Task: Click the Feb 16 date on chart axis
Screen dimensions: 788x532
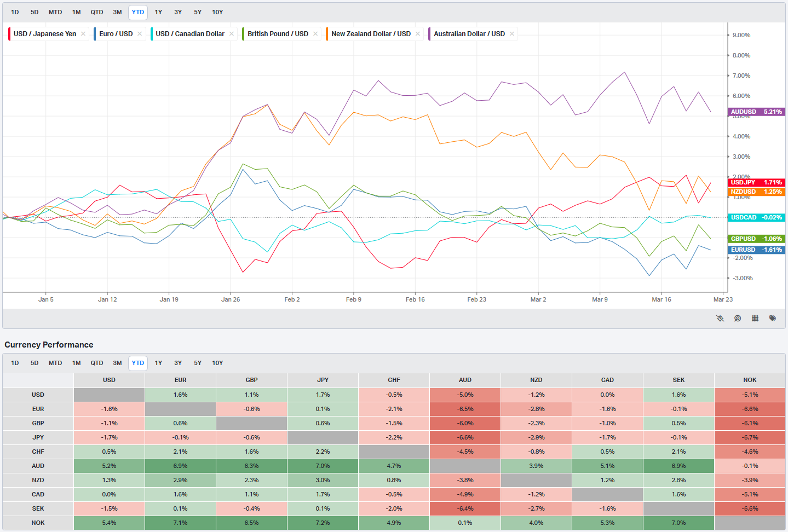Action: click(415, 299)
